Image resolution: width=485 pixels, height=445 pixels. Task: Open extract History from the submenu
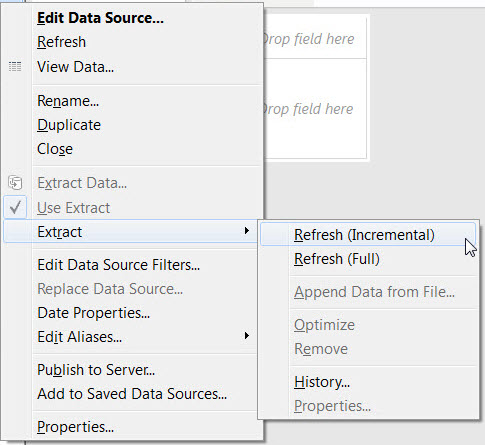point(322,382)
